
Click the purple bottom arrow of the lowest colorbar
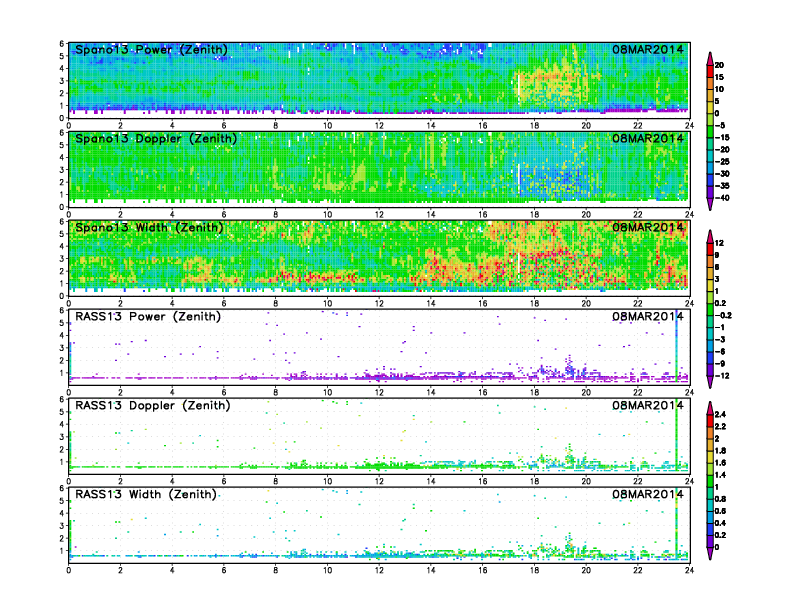tap(710, 553)
